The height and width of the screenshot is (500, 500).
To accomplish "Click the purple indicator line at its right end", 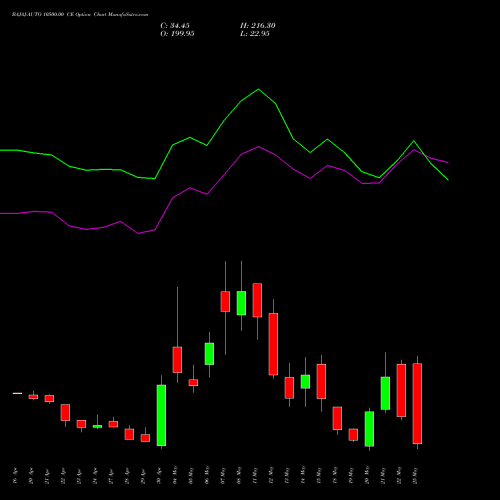I will pos(448,162).
